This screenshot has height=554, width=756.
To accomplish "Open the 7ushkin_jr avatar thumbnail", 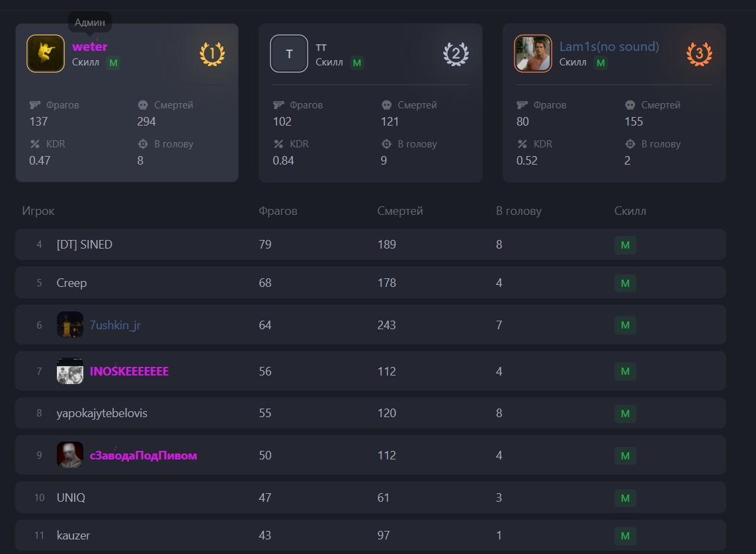I will (x=70, y=325).
